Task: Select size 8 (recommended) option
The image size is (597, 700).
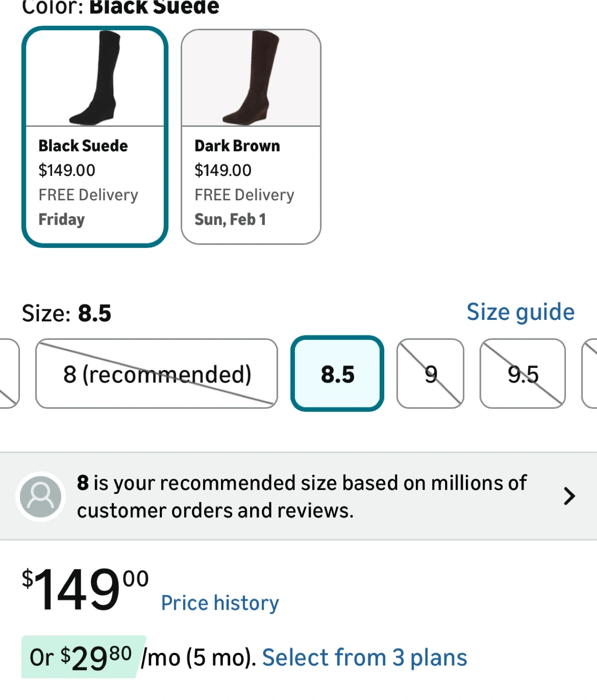Action: click(156, 374)
